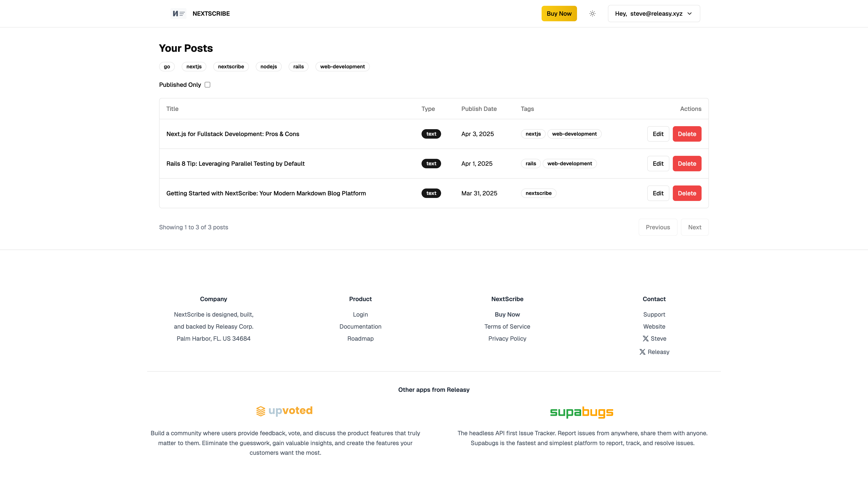
Task: Delete the Rails 8 Tip post
Action: click(687, 164)
